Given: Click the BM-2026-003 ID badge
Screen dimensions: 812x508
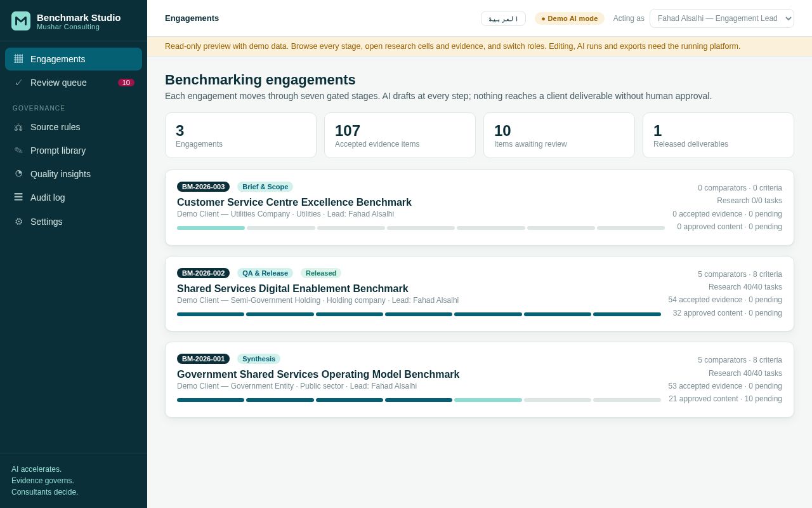Looking at the screenshot, I should (203, 187).
